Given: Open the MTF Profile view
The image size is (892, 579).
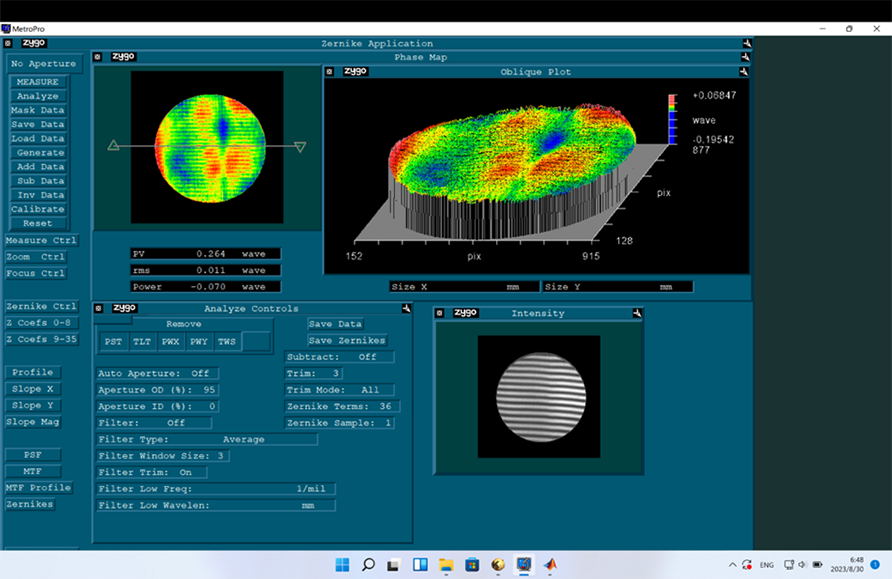Looking at the screenshot, I should point(40,488).
